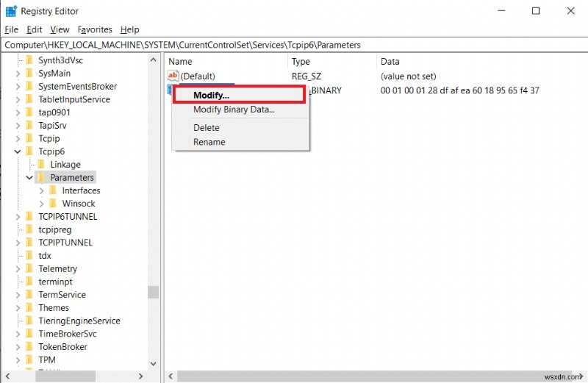
Task: Click the tdx folder icon
Action: point(29,256)
